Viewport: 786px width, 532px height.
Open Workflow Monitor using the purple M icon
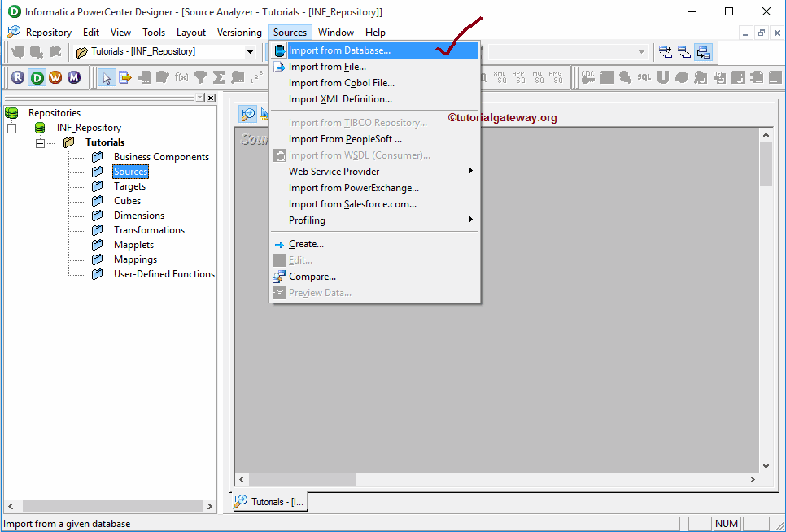pos(73,77)
